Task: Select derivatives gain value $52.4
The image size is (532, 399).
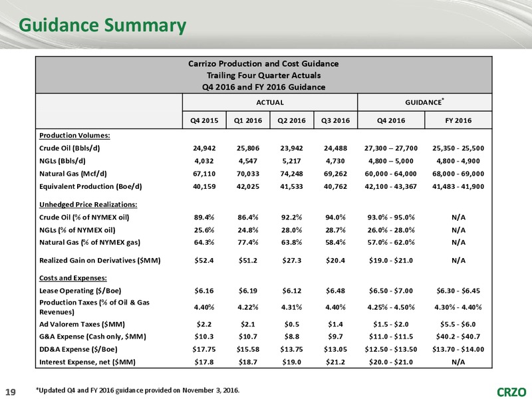Action: 204,261
